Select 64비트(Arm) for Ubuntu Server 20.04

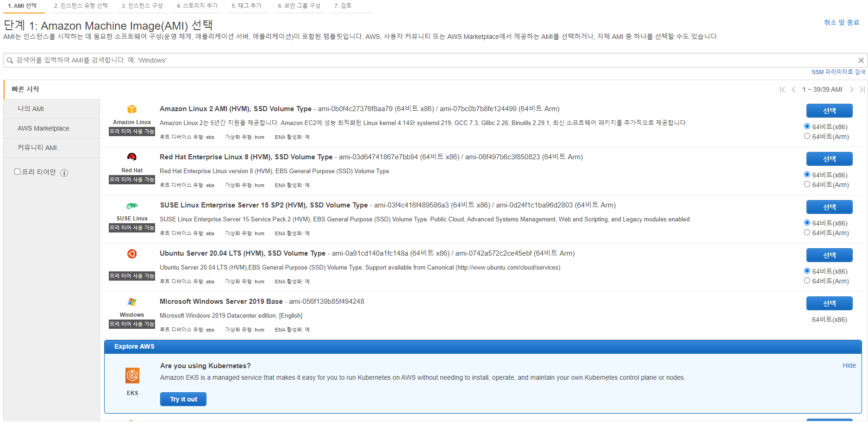point(807,281)
